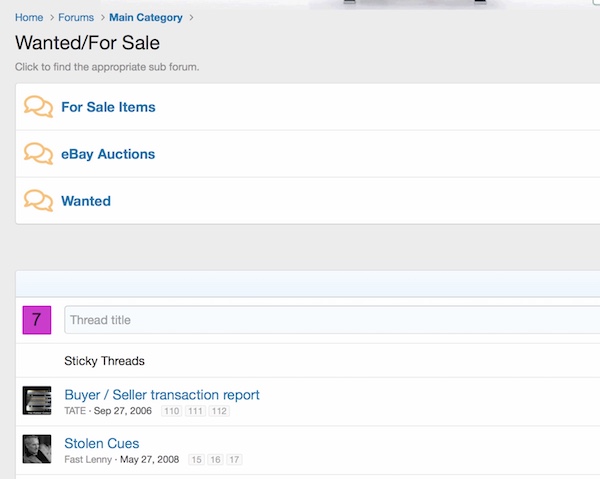
Task: Go to Home in the breadcrumb
Action: point(29,18)
